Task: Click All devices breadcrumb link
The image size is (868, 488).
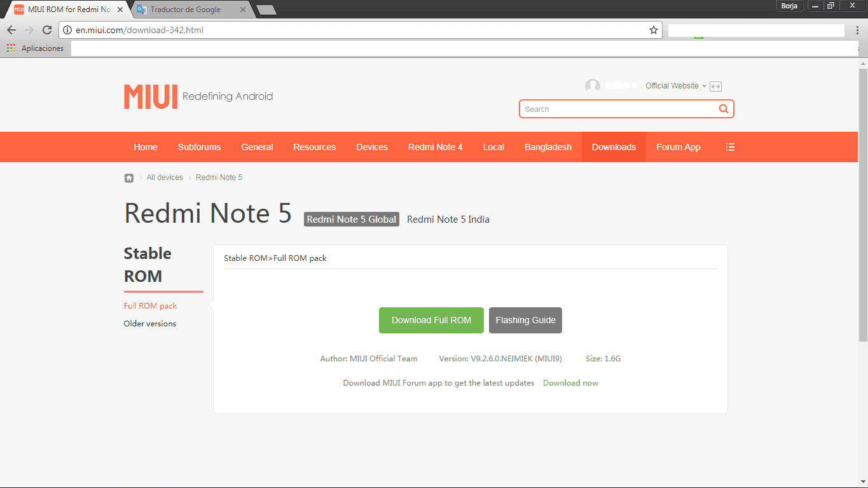Action: [x=165, y=178]
